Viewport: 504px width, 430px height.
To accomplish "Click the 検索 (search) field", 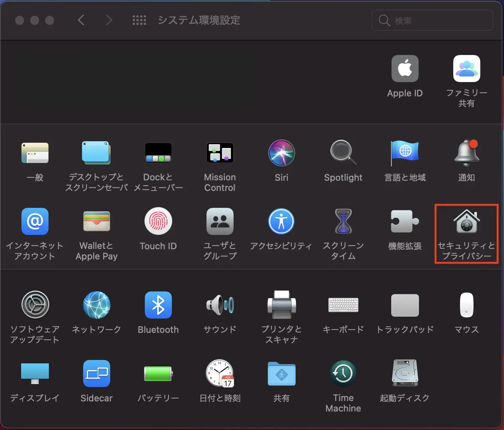I will pyautogui.click(x=432, y=20).
